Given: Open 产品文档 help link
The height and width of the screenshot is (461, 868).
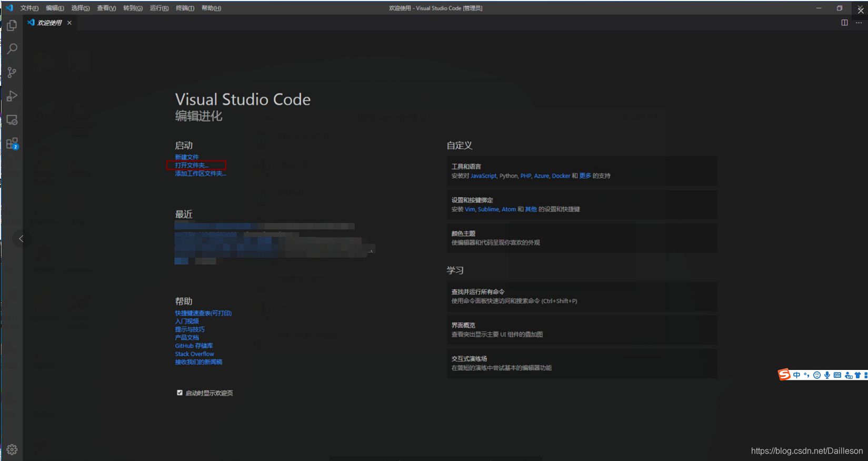Looking at the screenshot, I should coord(187,337).
